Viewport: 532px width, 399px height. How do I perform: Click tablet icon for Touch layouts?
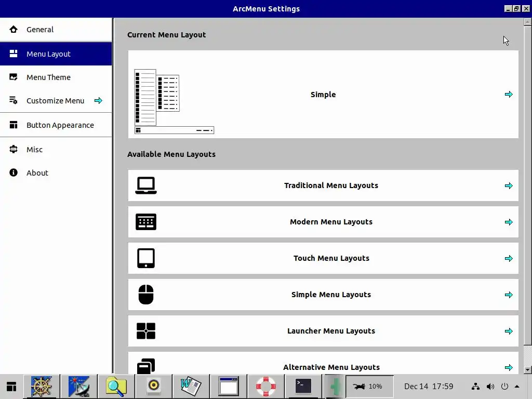pos(146,258)
